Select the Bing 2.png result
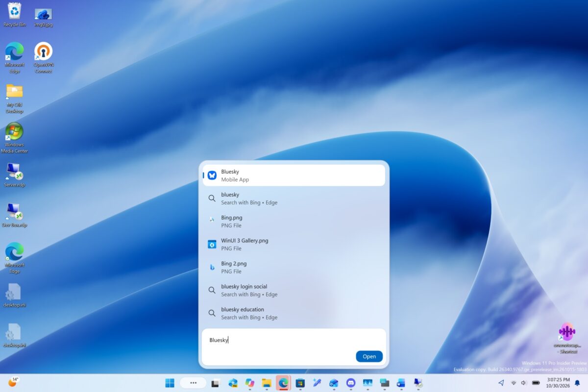Image resolution: width=588 pixels, height=392 pixels. (x=294, y=268)
